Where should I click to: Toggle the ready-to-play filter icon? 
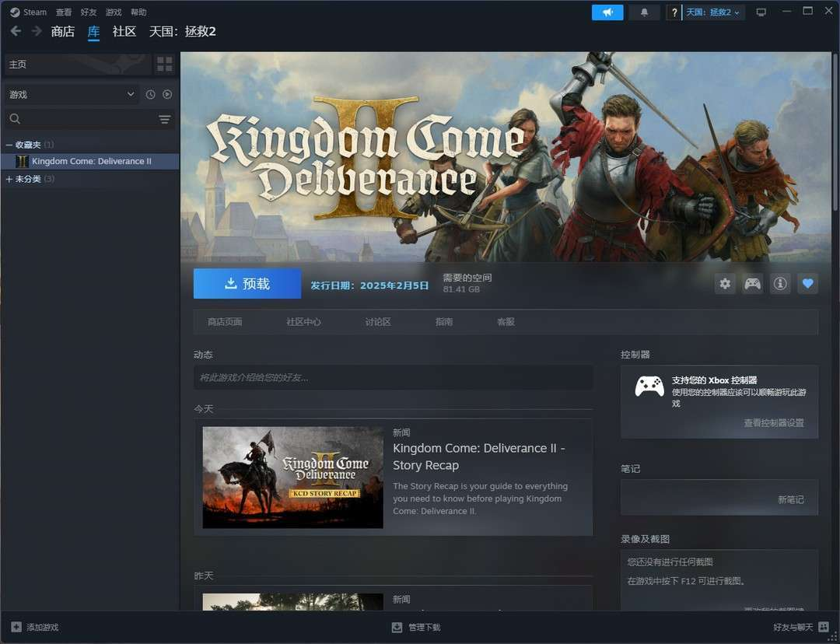(x=166, y=94)
